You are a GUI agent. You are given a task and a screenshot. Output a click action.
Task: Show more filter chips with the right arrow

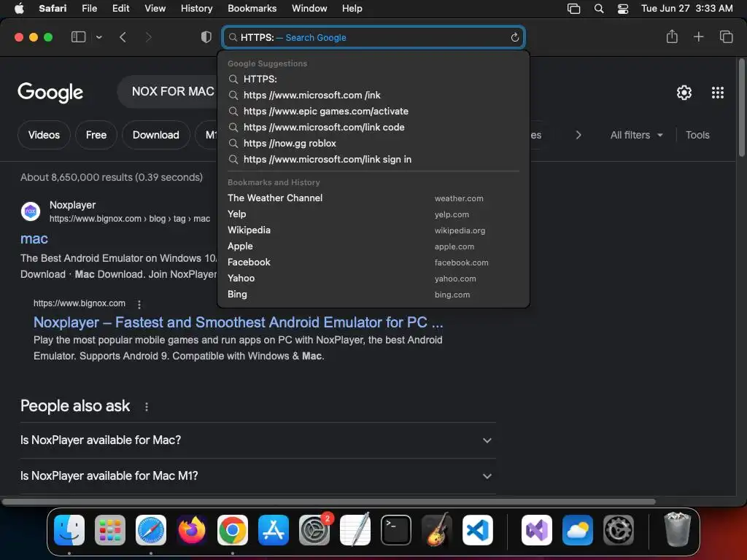pos(578,135)
